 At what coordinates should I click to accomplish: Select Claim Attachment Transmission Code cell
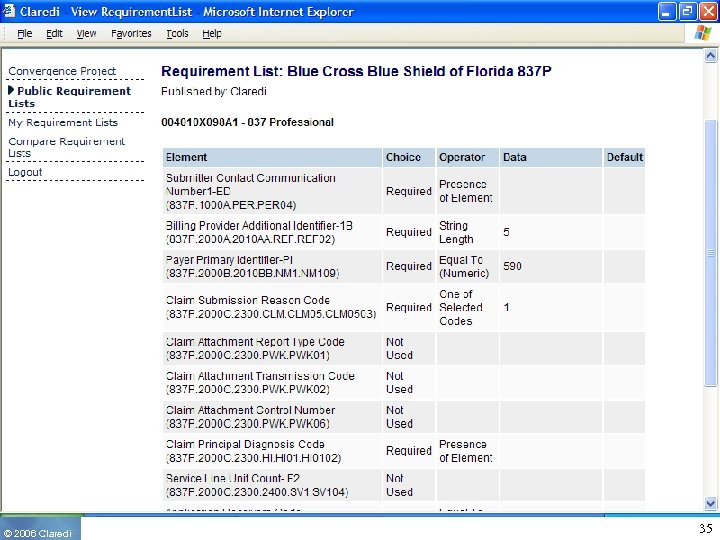click(x=272, y=382)
